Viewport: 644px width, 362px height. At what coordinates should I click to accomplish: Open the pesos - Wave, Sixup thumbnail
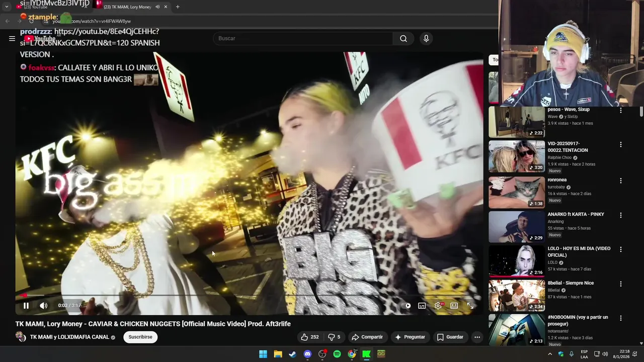click(517, 122)
